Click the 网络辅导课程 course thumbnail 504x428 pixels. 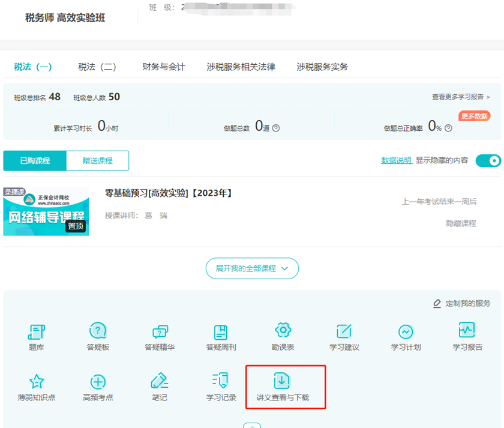[x=46, y=211]
